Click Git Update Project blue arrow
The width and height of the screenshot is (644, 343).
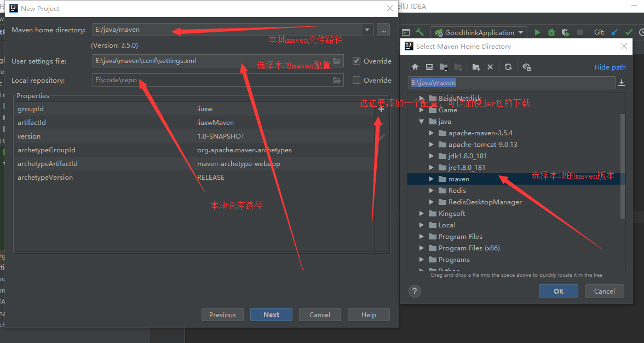click(614, 32)
